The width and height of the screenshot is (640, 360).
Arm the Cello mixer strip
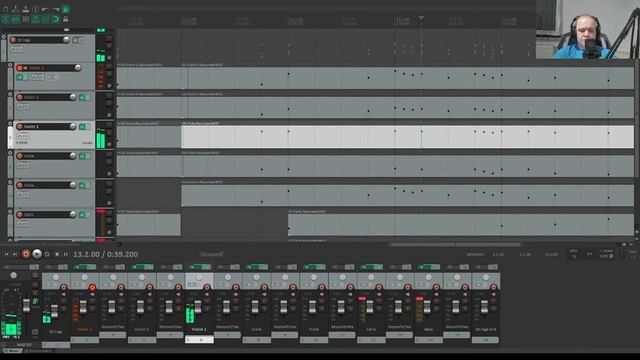click(x=379, y=288)
